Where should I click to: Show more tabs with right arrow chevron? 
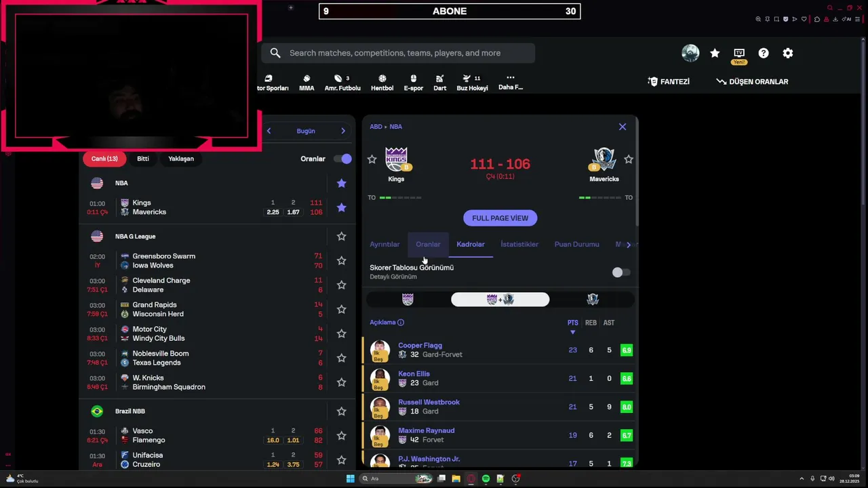(x=629, y=245)
